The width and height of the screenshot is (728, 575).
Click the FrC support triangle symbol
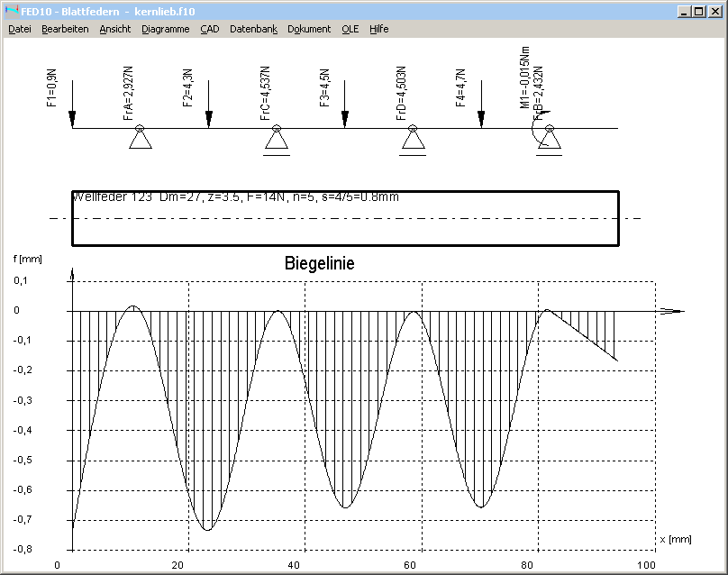click(x=277, y=139)
